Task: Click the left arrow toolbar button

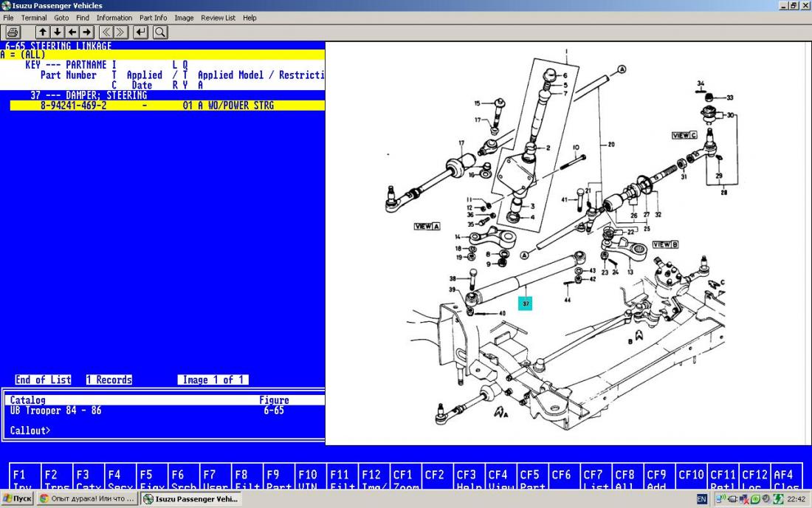Action: coord(72,32)
